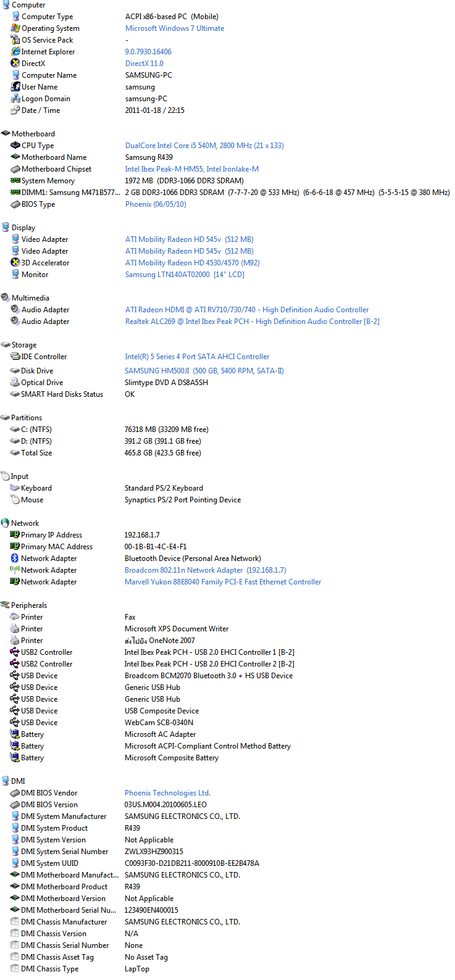Click the DirectX row icon
Screen dimensions: 455x980
pyautogui.click(x=15, y=64)
